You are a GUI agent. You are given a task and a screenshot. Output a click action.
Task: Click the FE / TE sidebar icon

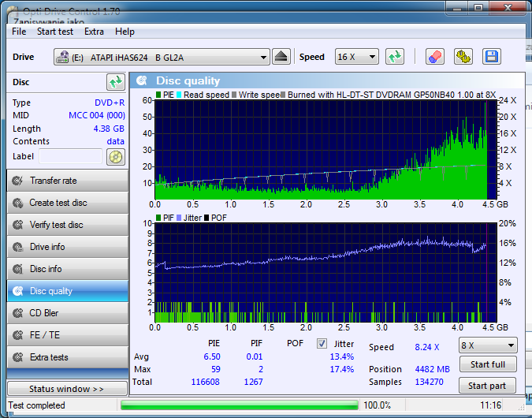[x=17, y=335]
